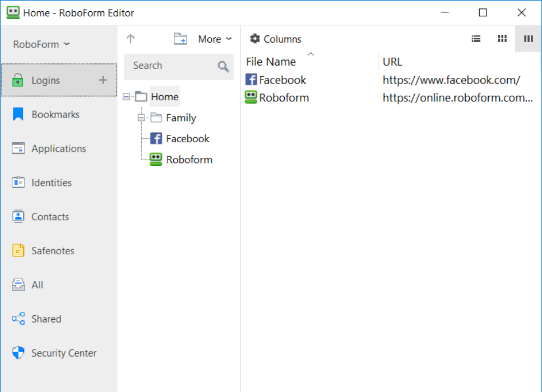Viewport: 542px width, 392px height.
Task: Collapse the Family folder tree node
Action: click(141, 118)
